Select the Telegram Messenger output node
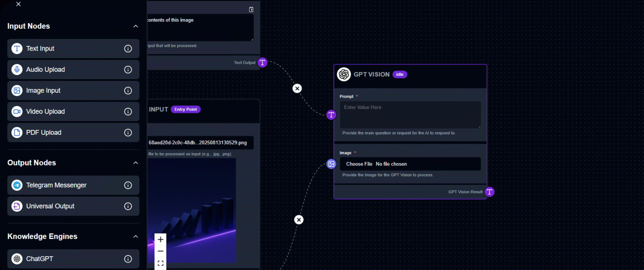Screen dimensions: 644x270 pos(67,185)
